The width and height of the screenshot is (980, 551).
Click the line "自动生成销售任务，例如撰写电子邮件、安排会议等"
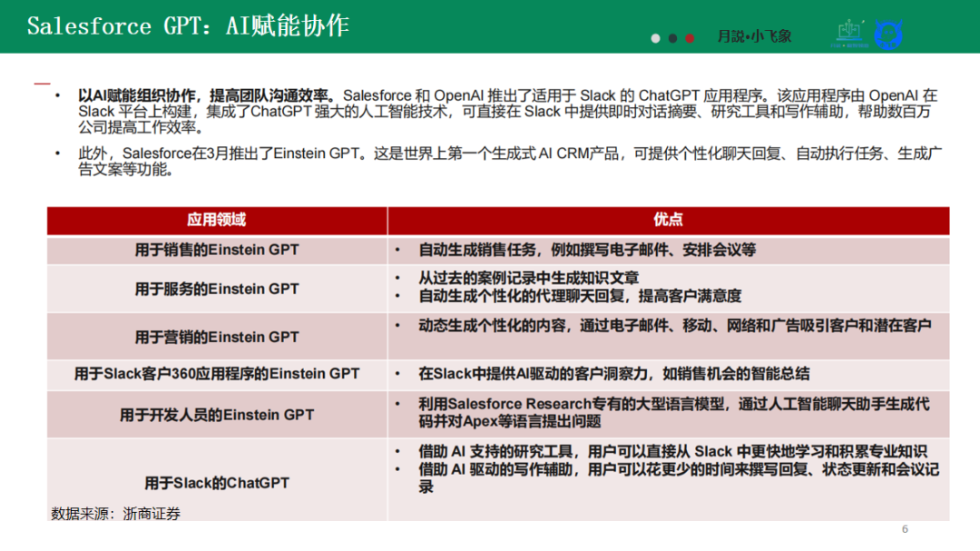pyautogui.click(x=587, y=251)
